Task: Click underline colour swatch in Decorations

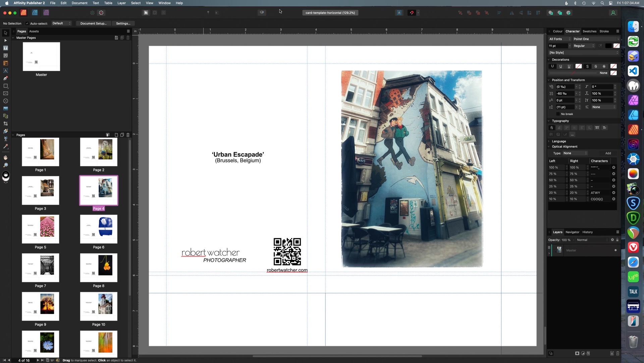Action: [579, 66]
